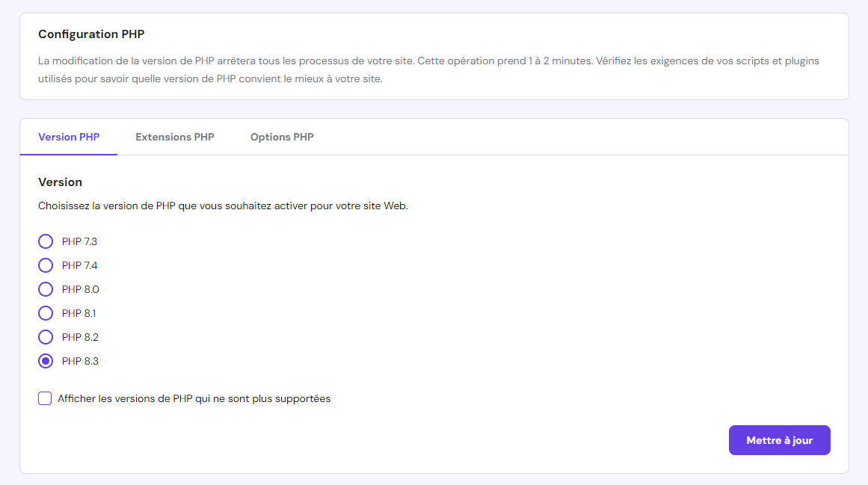Click the Mettre à jour button
868x485 pixels.
click(x=779, y=440)
